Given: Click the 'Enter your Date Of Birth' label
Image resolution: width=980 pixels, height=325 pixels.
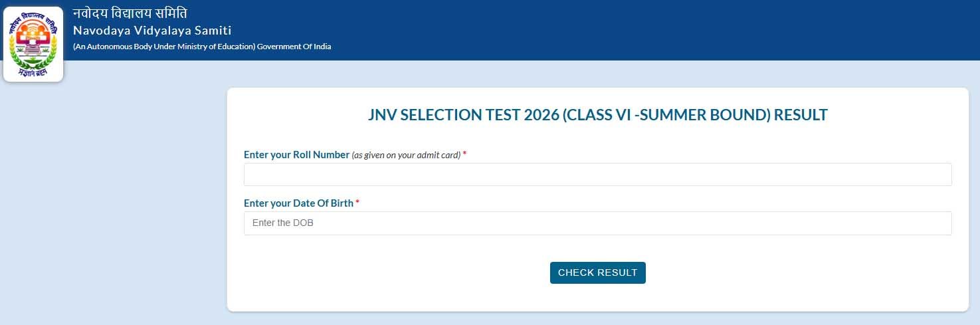Looking at the screenshot, I should coord(298,203).
